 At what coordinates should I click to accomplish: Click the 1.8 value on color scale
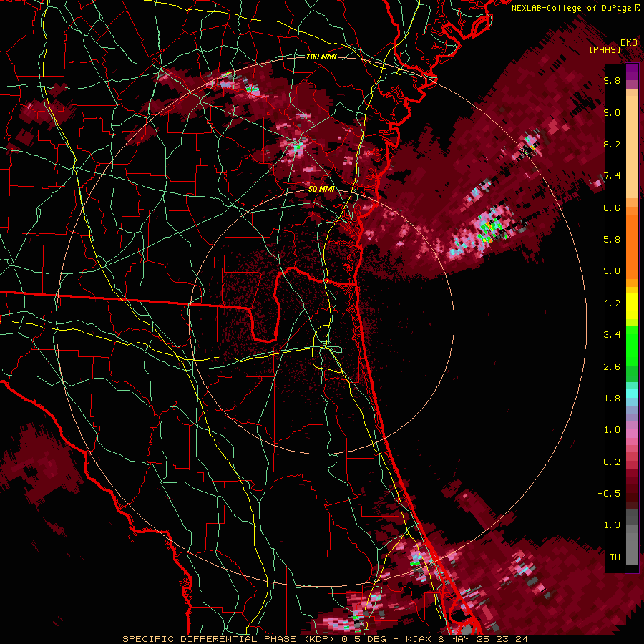point(612,399)
